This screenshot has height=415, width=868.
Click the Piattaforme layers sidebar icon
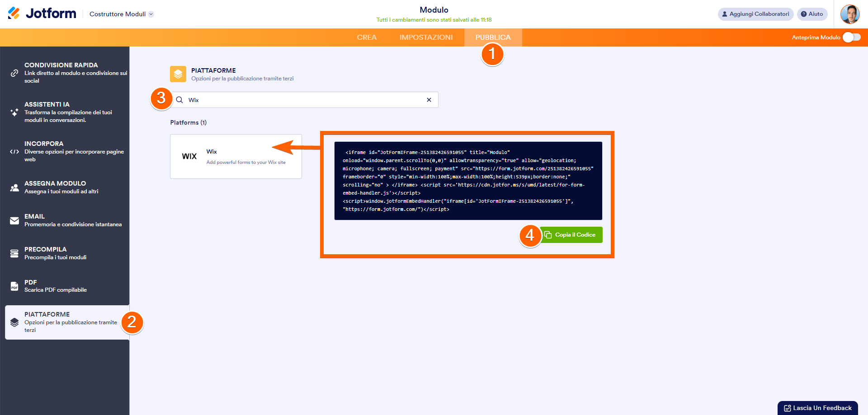(14, 322)
